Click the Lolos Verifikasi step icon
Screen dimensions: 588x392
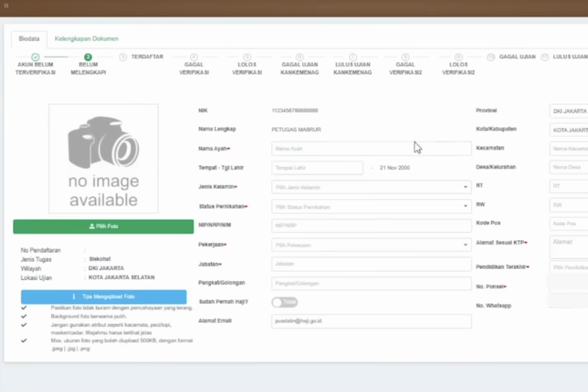pyautogui.click(x=247, y=57)
